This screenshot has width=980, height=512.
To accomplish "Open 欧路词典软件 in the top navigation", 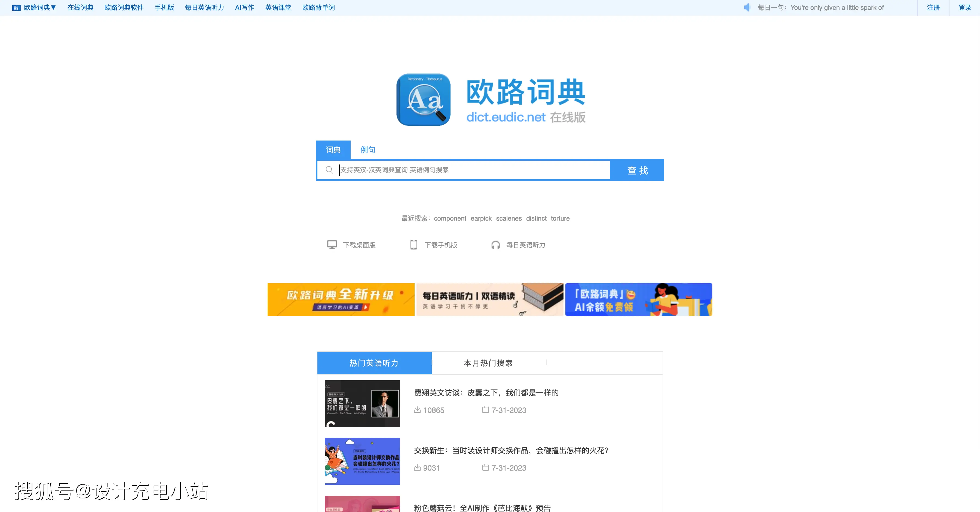I will [124, 8].
